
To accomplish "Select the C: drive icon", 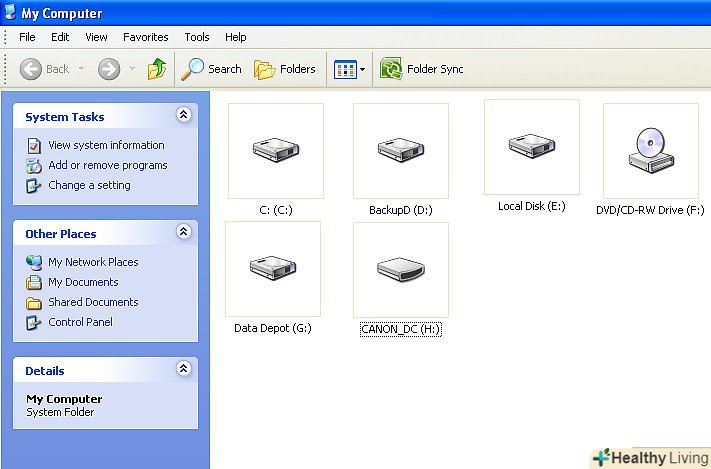I will (275, 151).
